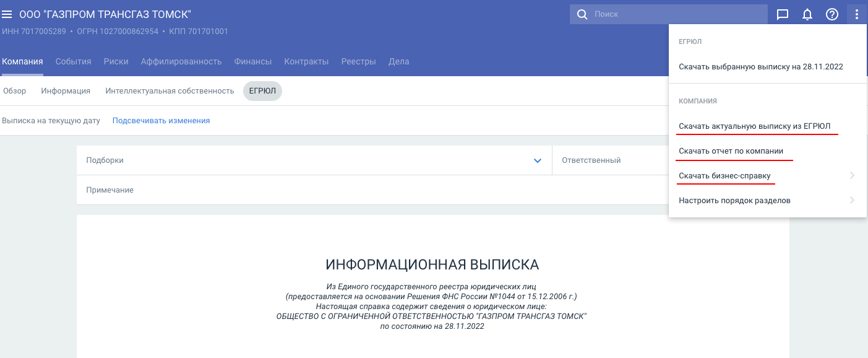Open the Интеллектуальная собственность subsection
868x358 pixels.
coord(170,91)
